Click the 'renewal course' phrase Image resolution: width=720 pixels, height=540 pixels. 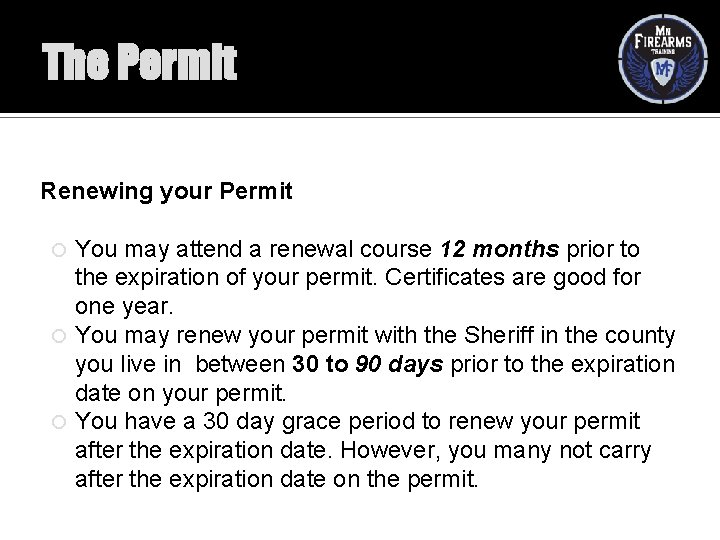[350, 249]
